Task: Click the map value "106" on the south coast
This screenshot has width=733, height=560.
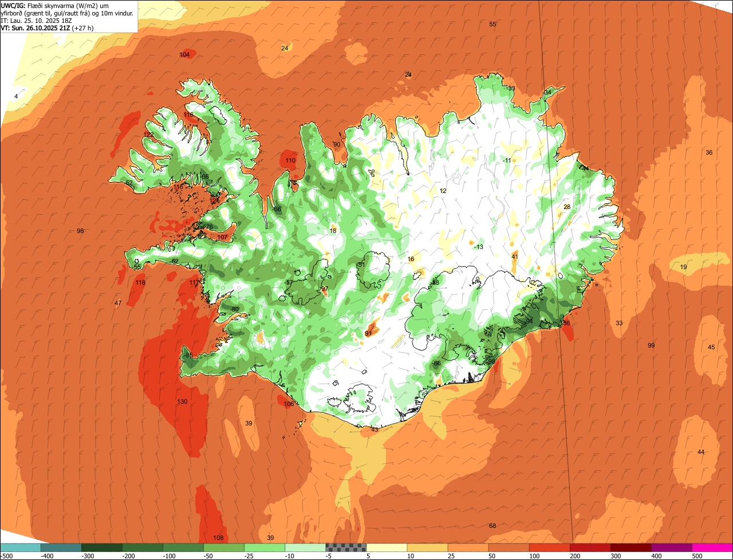Action: coord(289,404)
